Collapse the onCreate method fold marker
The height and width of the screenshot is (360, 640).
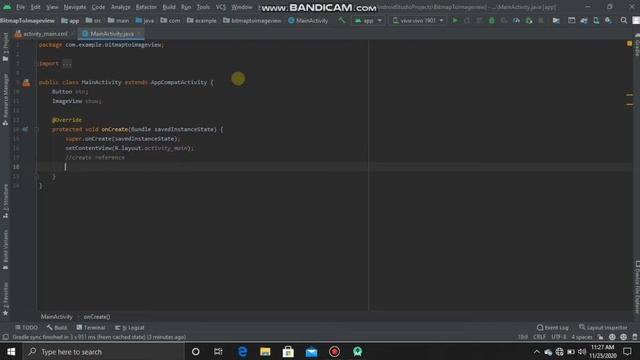(x=36, y=129)
